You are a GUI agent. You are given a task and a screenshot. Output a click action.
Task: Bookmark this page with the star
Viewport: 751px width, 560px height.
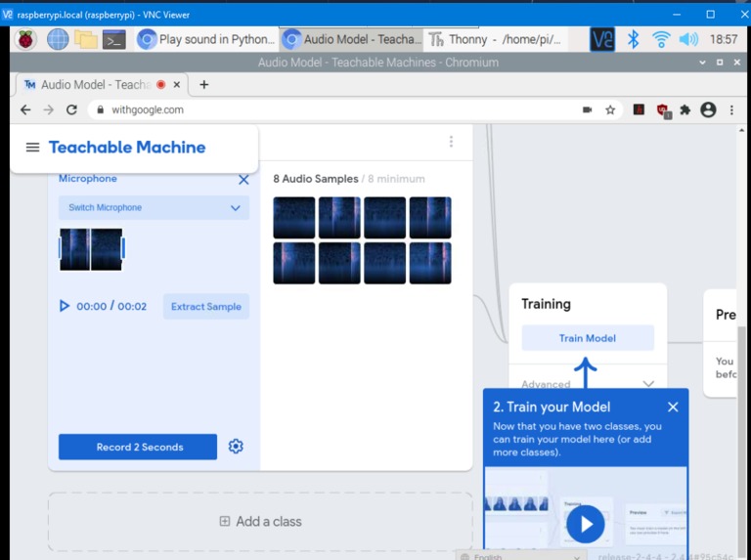click(610, 110)
